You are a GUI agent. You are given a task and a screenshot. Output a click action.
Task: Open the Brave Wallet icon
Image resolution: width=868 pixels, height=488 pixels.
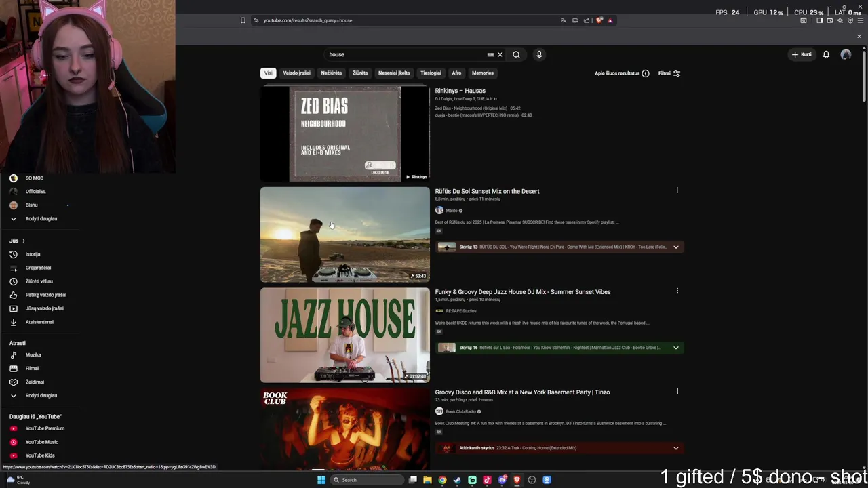(829, 20)
